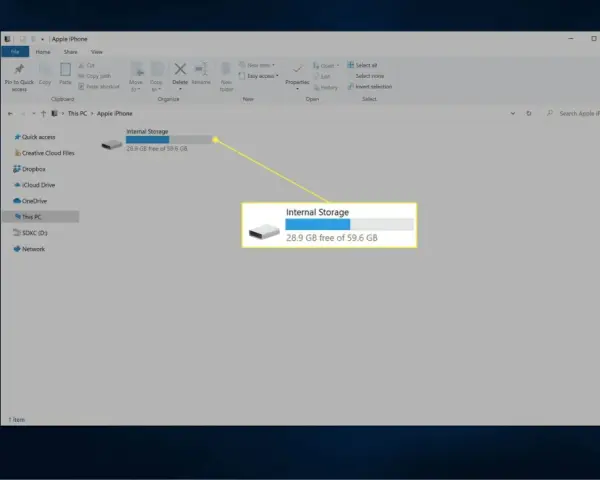Click Apple iPhone in the breadcrumb
This screenshot has height=480, width=600.
tap(114, 114)
